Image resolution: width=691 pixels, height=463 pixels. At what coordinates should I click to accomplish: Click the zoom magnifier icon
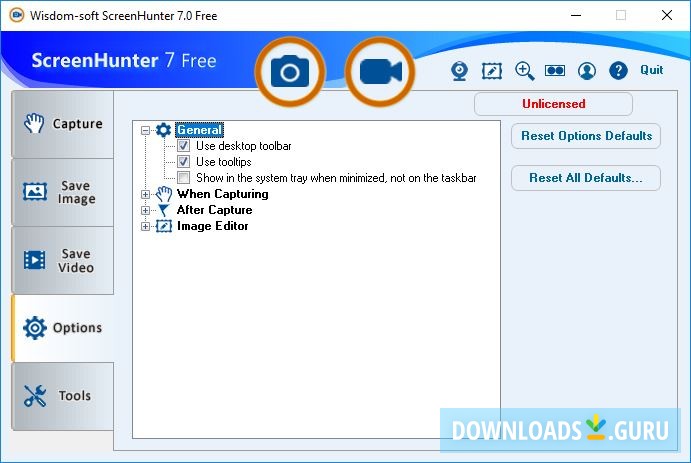pos(524,70)
